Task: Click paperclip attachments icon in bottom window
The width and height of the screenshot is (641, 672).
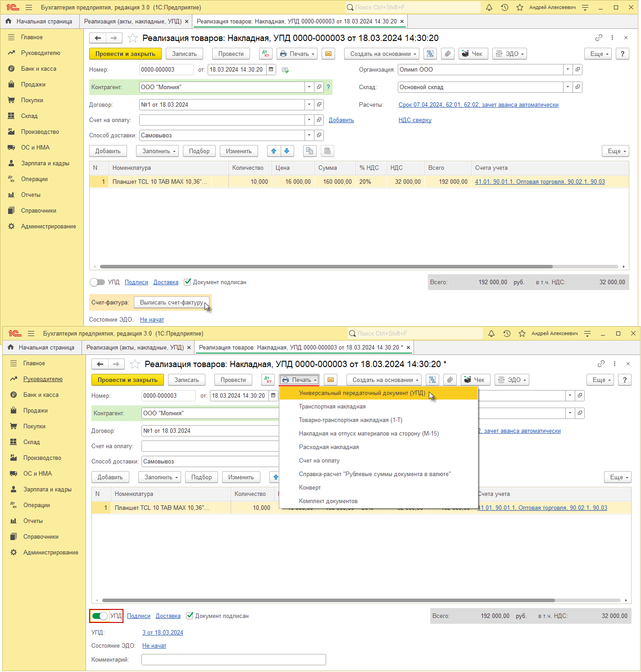Action: pos(450,380)
